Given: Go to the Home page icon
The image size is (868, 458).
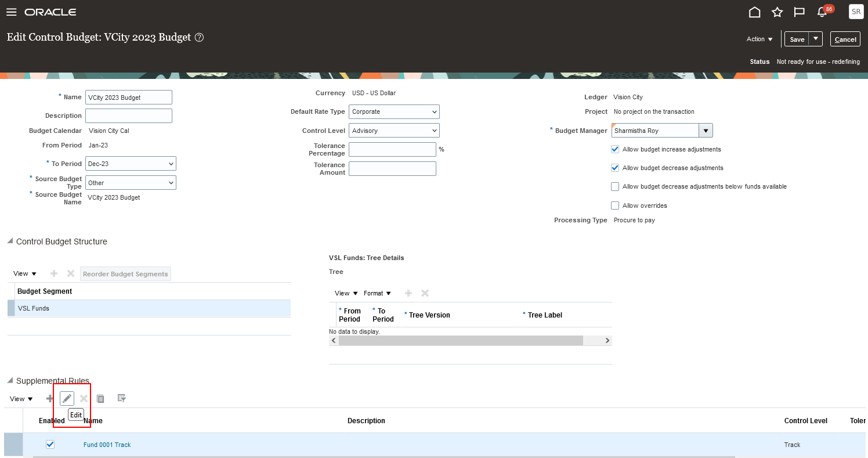Looking at the screenshot, I should (x=755, y=12).
